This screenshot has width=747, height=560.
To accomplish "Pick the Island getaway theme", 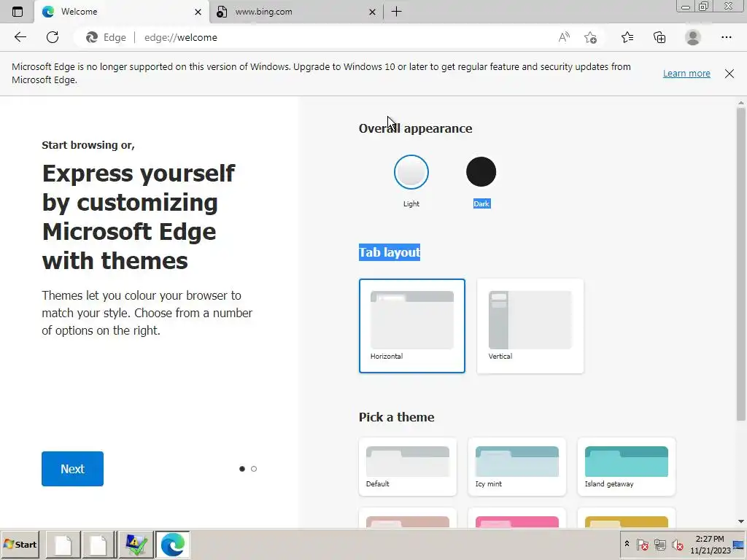I will [x=627, y=467].
